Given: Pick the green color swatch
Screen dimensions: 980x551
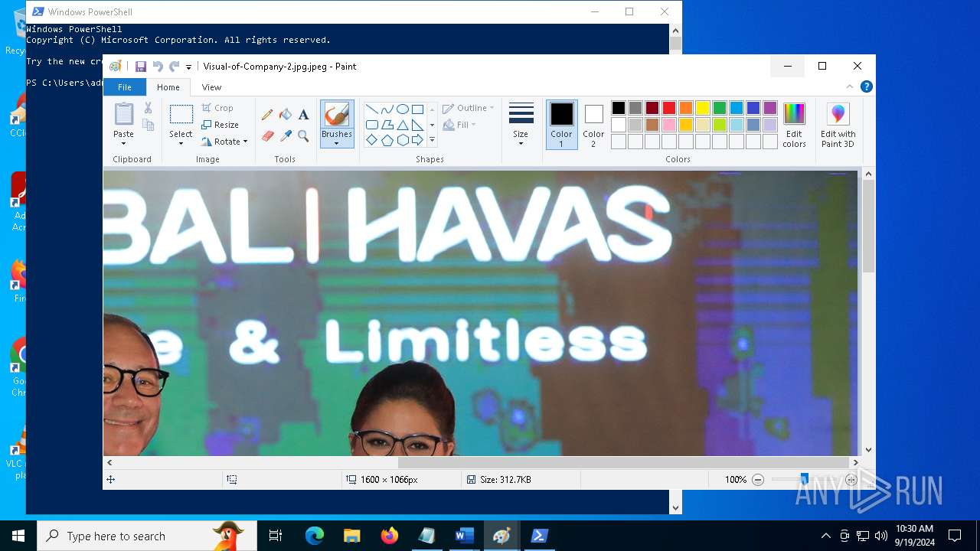Looking at the screenshot, I should pyautogui.click(x=720, y=108).
